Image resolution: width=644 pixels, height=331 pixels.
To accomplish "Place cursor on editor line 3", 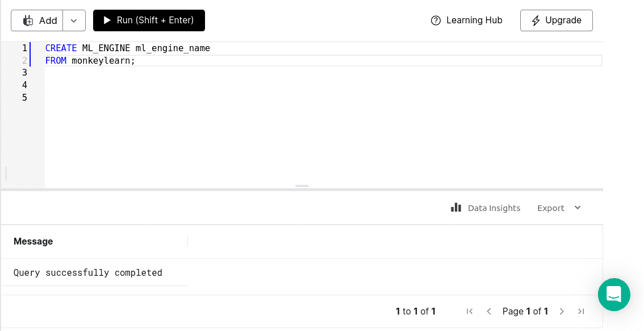I will click(323, 73).
